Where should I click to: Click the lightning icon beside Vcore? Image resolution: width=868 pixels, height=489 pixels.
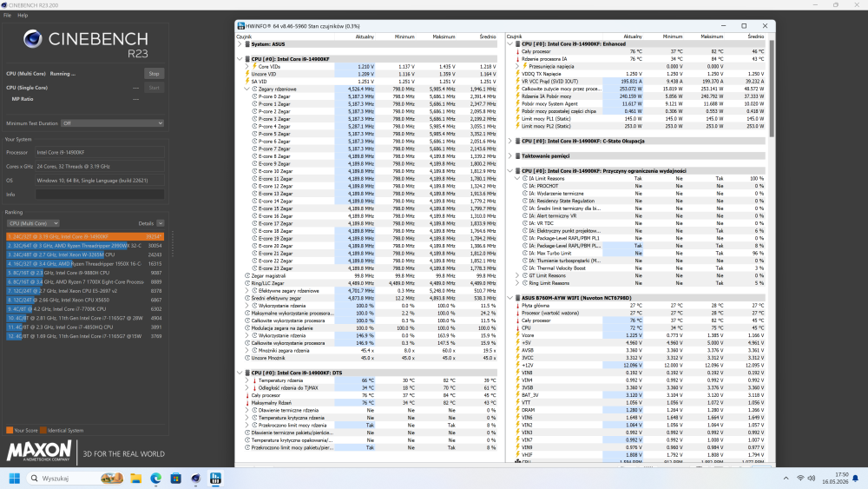(517, 335)
